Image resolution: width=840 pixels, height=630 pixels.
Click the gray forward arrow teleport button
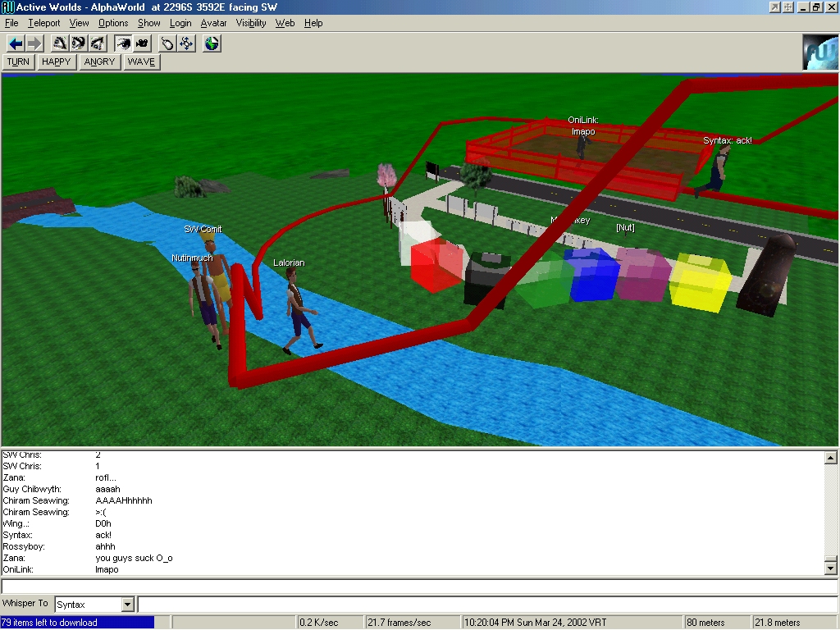[x=34, y=43]
